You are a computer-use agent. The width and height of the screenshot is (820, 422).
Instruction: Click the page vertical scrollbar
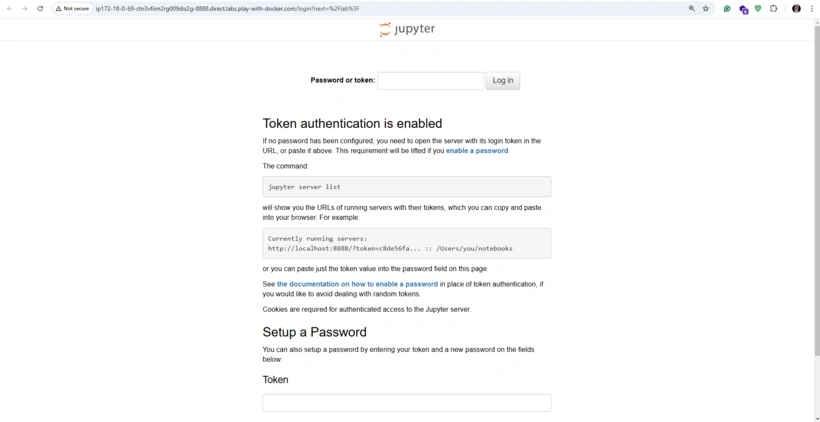817,188
